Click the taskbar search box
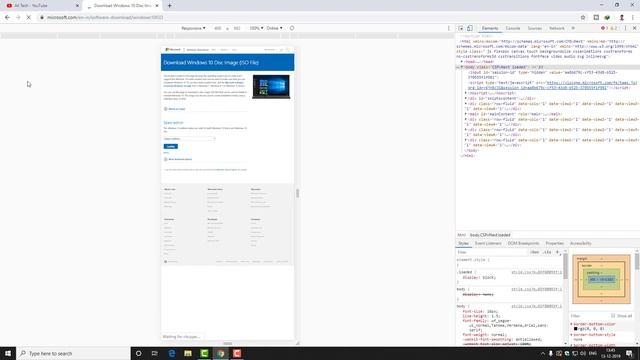 coord(73,353)
